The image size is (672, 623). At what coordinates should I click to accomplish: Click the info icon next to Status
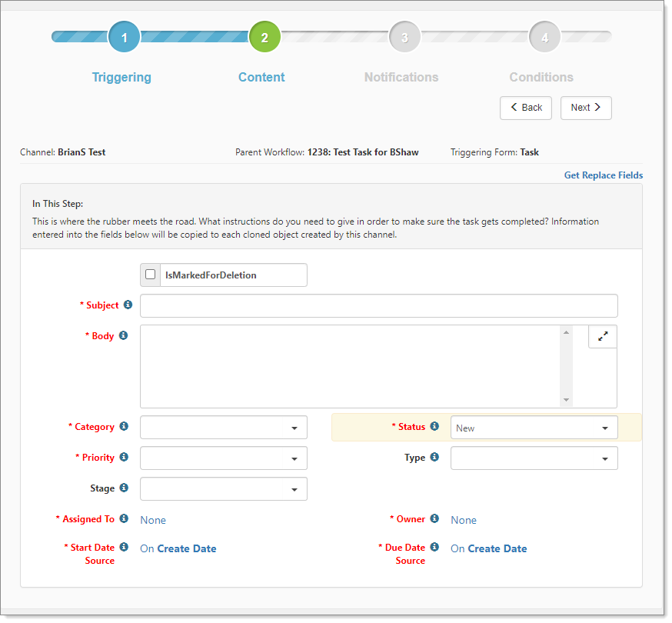pyautogui.click(x=434, y=426)
